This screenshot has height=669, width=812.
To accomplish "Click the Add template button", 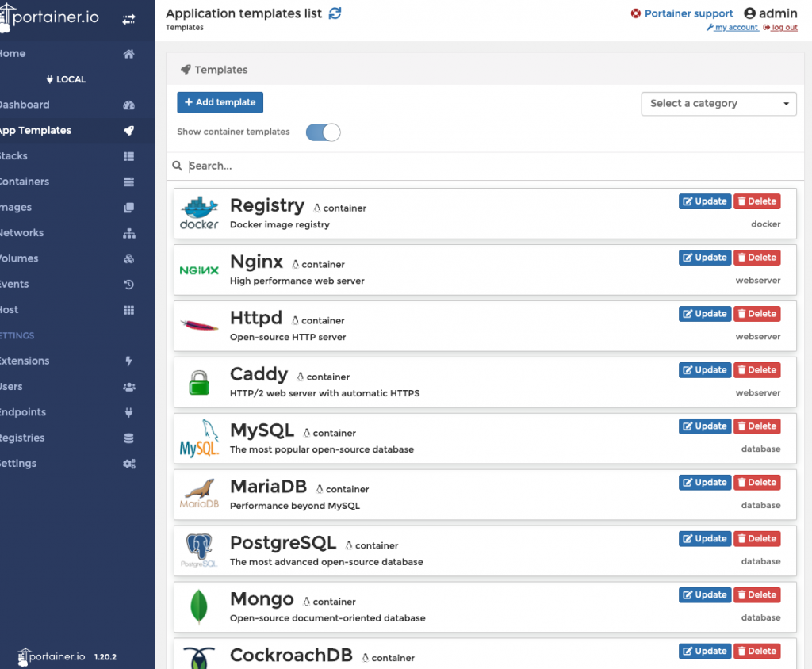I will [x=220, y=102].
